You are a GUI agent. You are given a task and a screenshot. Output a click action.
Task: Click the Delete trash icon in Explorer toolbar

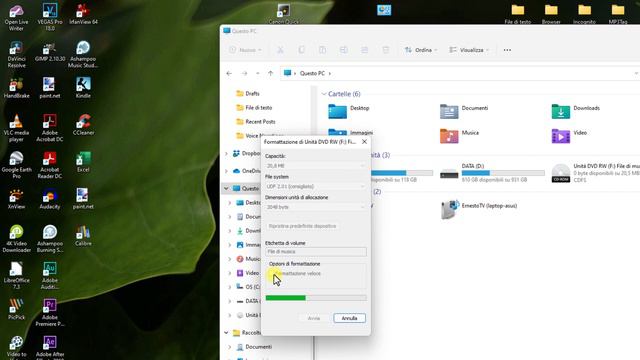[385, 50]
